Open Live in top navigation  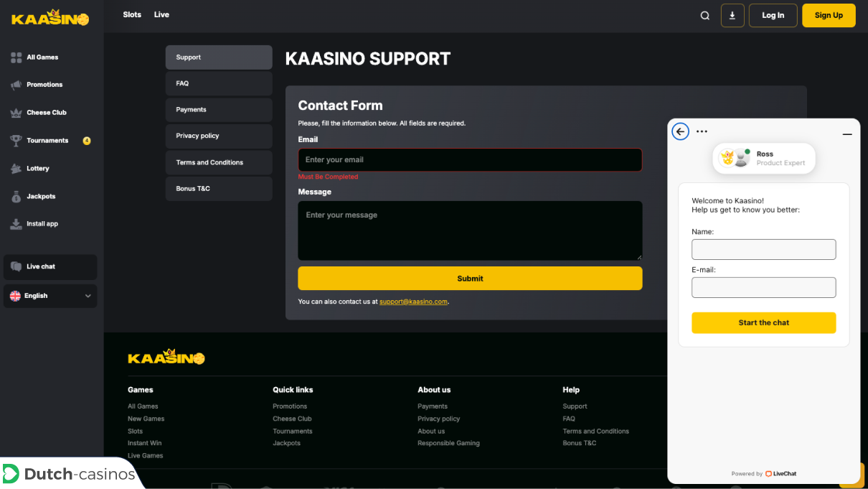point(161,14)
